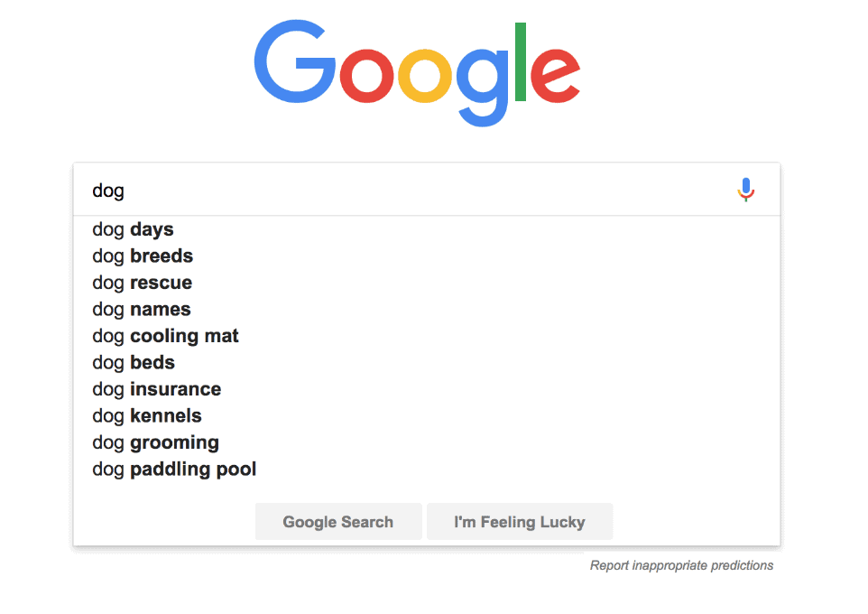This screenshot has width=868, height=614.
Task: Select the 'dog days' suggestion
Action: point(133,229)
